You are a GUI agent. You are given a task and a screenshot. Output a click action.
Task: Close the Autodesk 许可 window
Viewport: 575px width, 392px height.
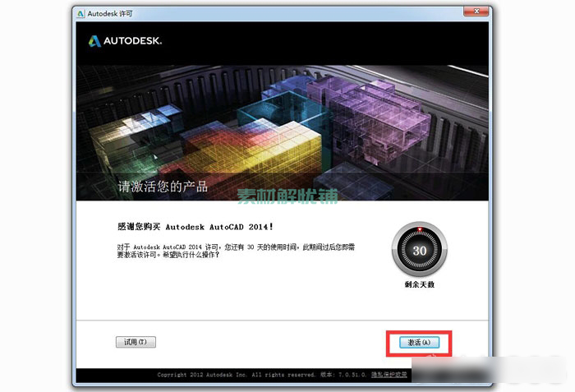(x=476, y=12)
